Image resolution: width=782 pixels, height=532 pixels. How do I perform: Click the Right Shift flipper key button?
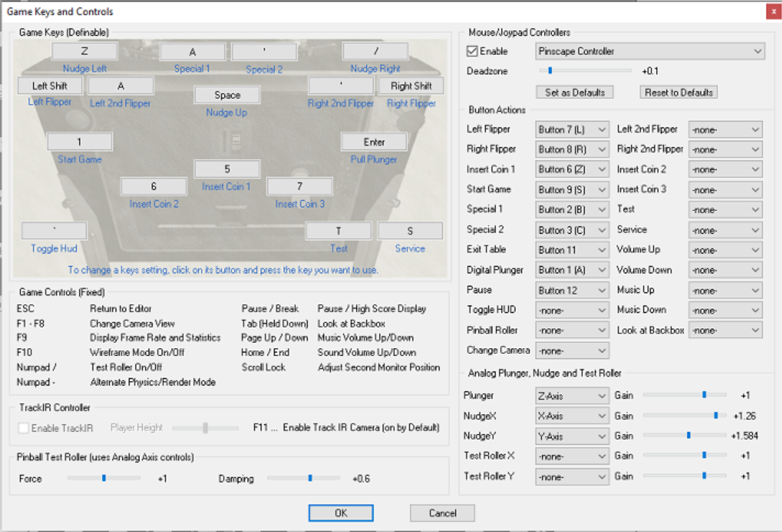[x=411, y=86]
